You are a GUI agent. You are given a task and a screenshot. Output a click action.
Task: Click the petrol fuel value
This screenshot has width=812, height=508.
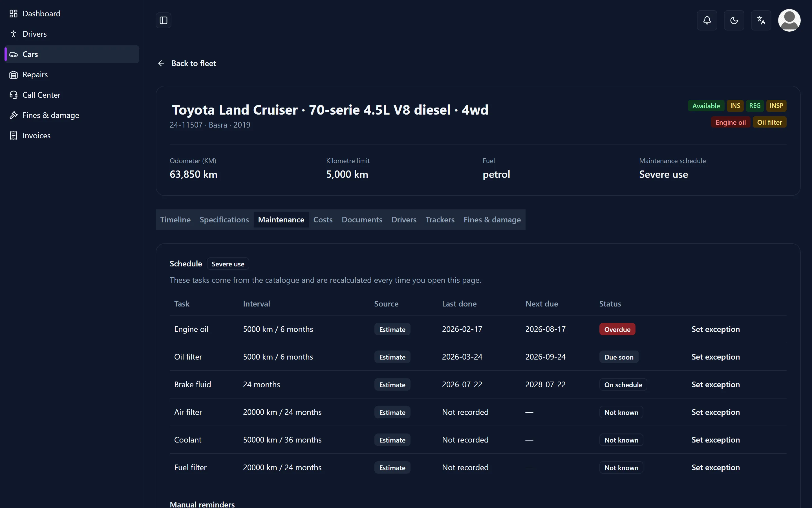coord(496,174)
